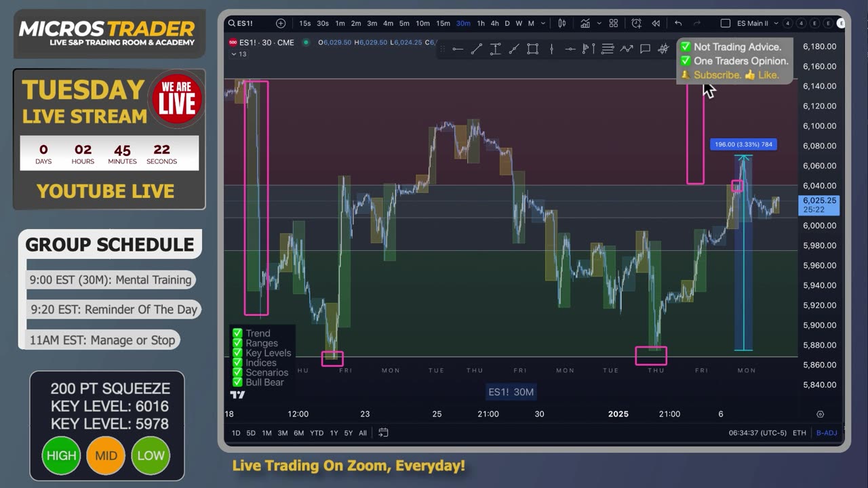Click the Bull Bear checklist checkbox

coord(237,382)
